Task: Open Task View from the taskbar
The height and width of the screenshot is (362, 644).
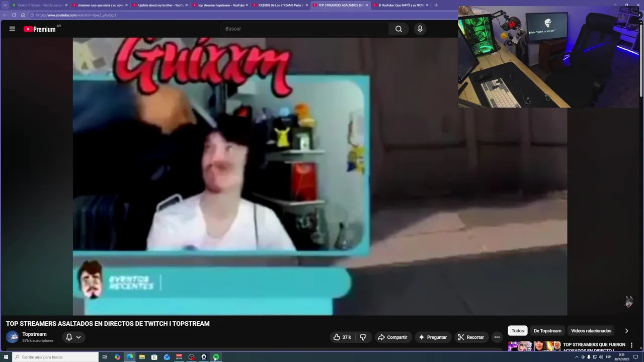Action: [x=105, y=357]
